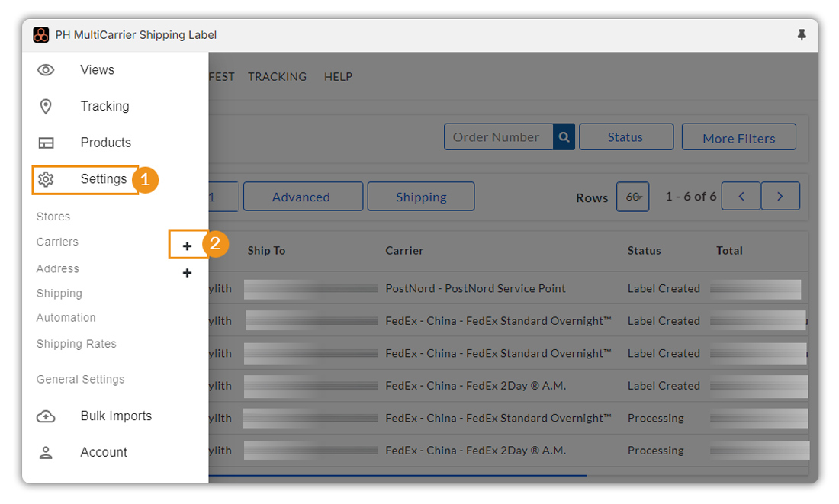Click the cloud upload icon beside Bulk Imports
839x504 pixels.
click(46, 416)
